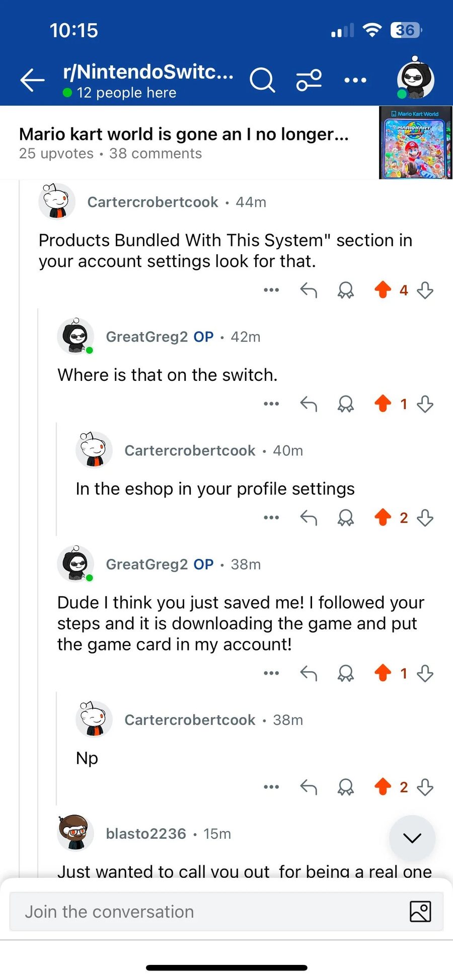Reply to the "Products Bundled With This System" comment
This screenshot has height=980, width=453.
coord(309,290)
